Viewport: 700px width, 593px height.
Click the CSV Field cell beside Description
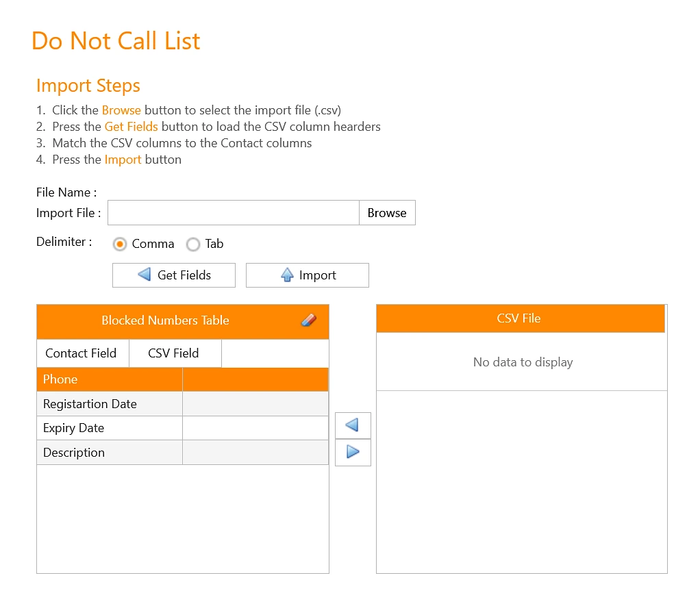pos(255,453)
